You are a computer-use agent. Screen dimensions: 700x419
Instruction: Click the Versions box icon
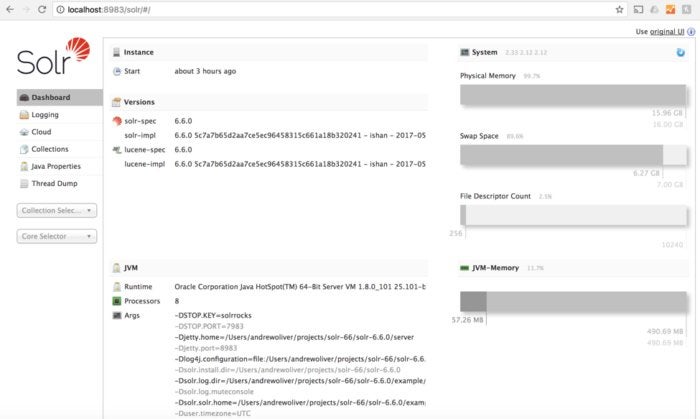point(117,102)
